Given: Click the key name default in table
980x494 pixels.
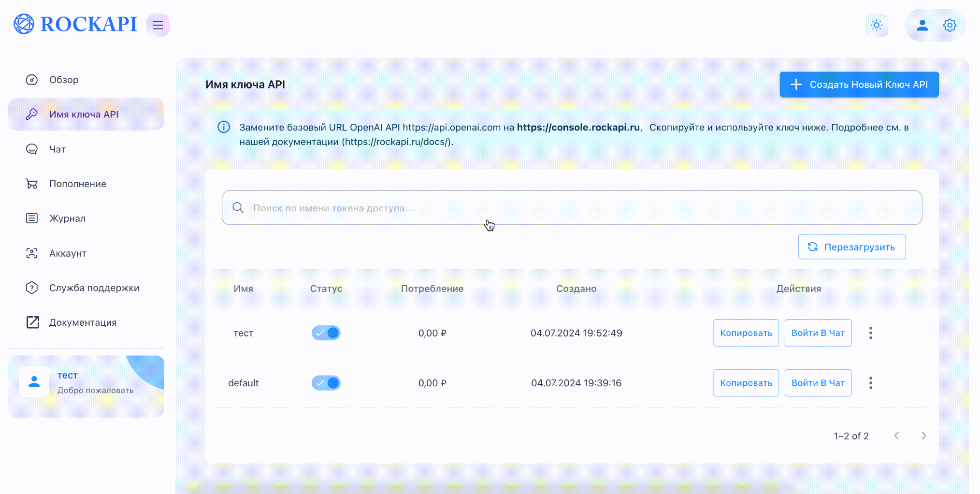Looking at the screenshot, I should (x=244, y=383).
